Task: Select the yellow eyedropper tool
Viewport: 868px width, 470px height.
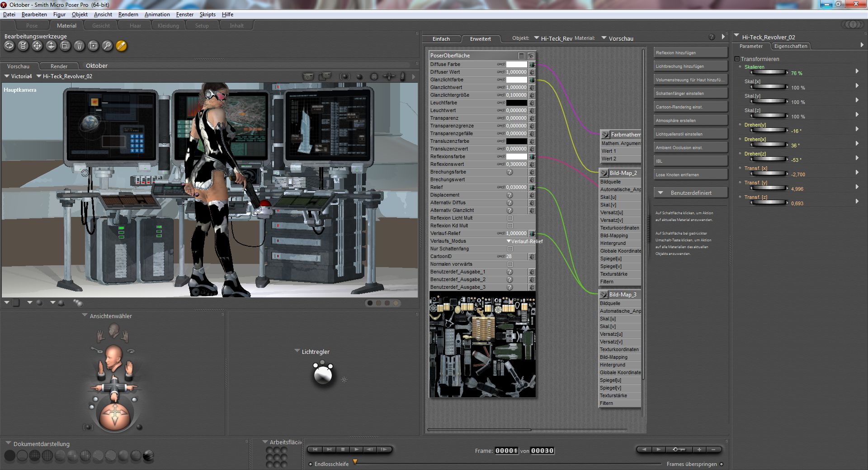Action: [x=121, y=46]
